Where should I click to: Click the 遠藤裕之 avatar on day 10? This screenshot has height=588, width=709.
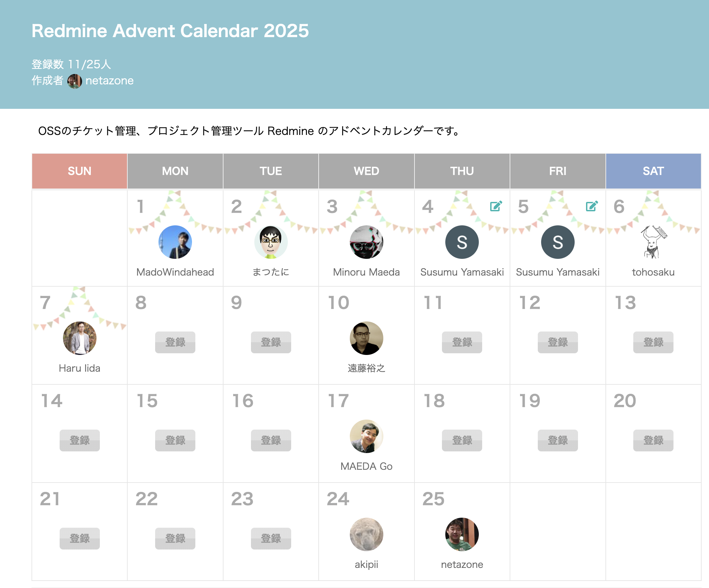(366, 338)
